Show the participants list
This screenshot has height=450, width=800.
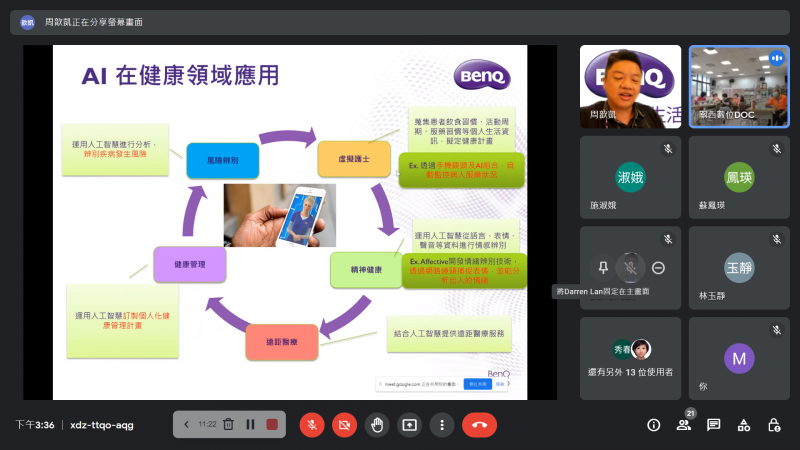[x=684, y=425]
